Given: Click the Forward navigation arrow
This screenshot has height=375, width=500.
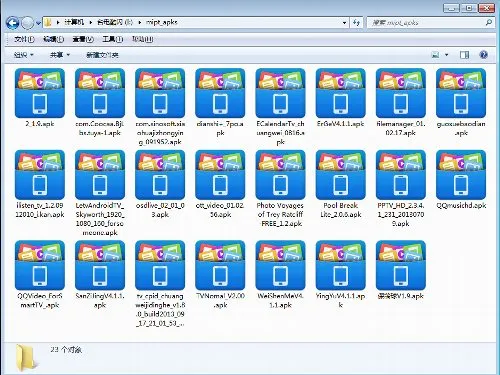Looking at the screenshot, I should tap(27, 23).
